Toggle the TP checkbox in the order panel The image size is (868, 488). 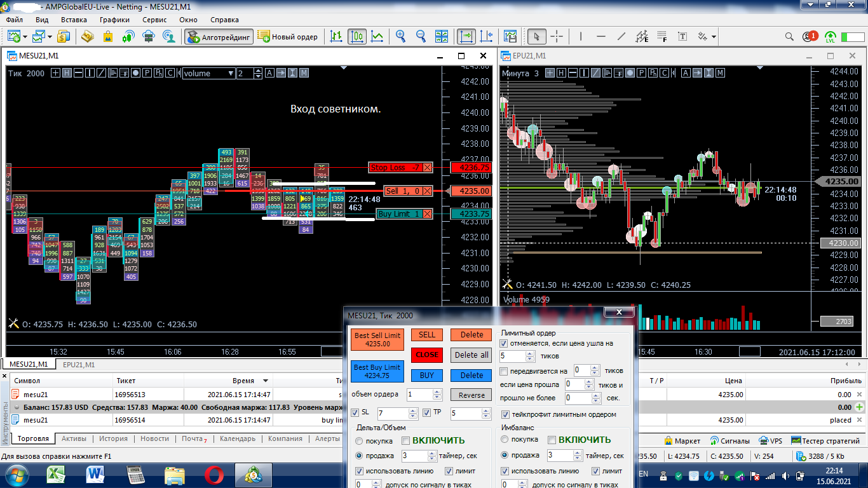[427, 413]
